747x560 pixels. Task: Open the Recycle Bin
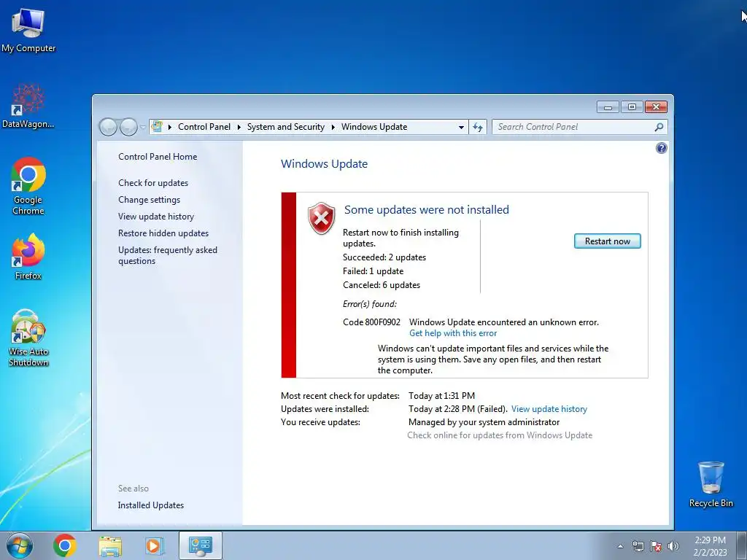tap(711, 484)
